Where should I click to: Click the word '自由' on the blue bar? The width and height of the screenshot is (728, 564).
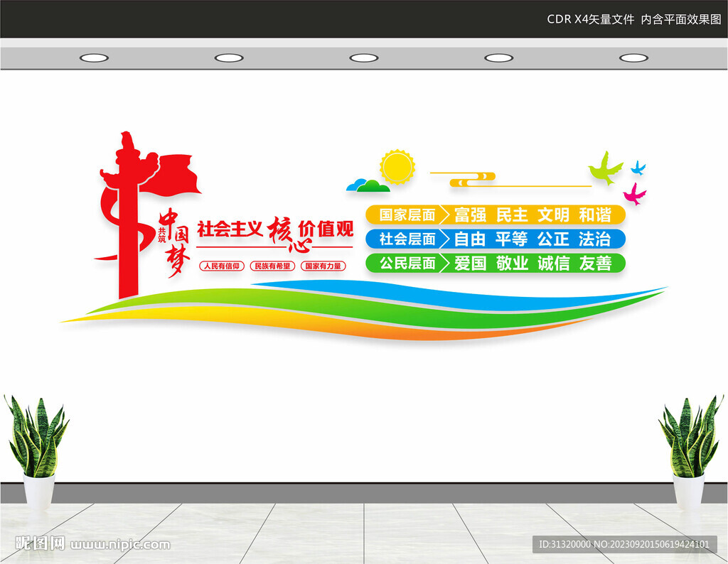coord(470,239)
